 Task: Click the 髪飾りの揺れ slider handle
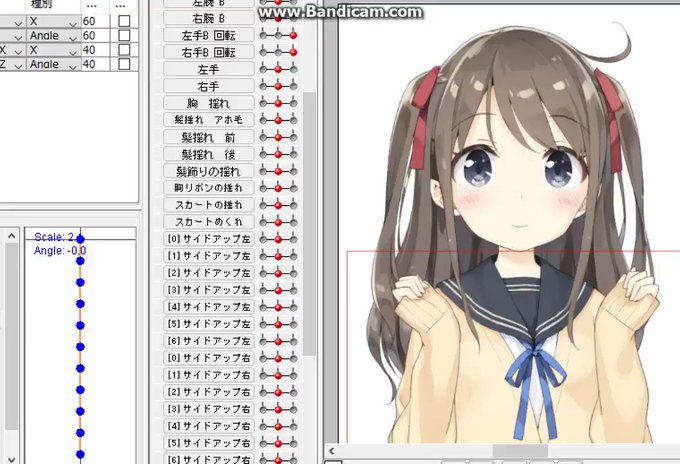coord(278,171)
